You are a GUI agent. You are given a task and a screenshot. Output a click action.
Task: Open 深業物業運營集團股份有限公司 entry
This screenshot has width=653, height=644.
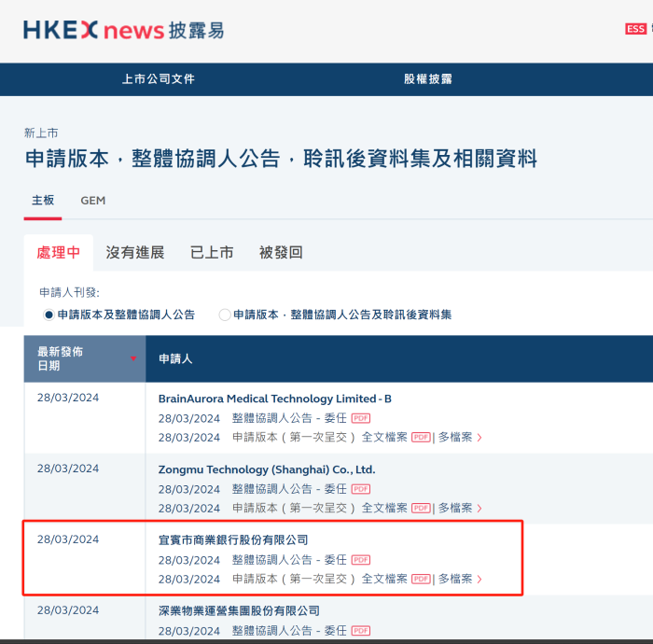pos(239,611)
